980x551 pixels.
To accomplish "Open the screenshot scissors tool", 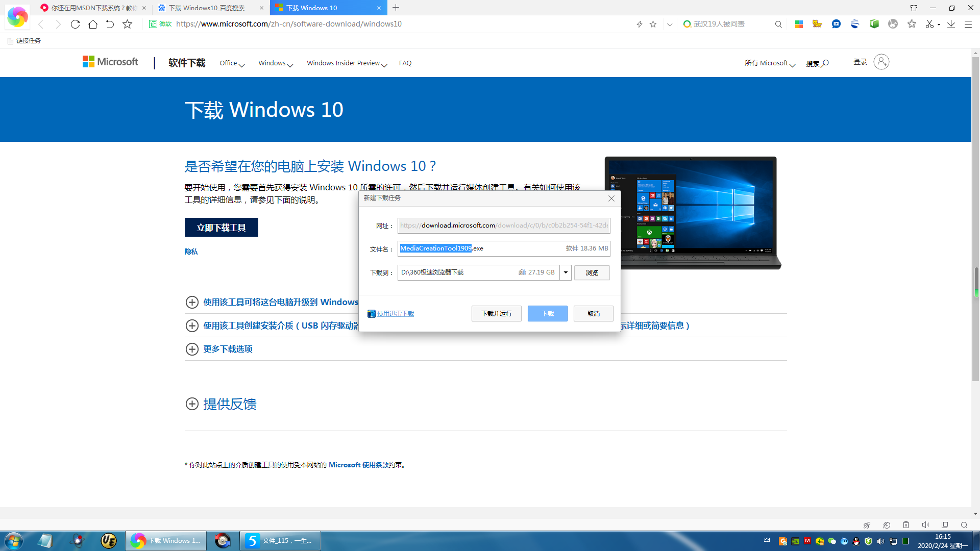I will (x=930, y=24).
